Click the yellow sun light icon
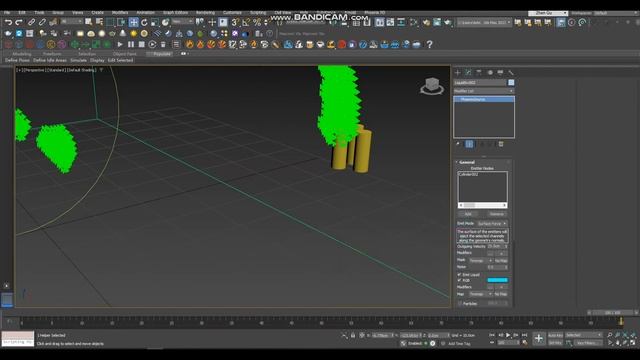The height and width of the screenshot is (360, 640). click(x=133, y=33)
